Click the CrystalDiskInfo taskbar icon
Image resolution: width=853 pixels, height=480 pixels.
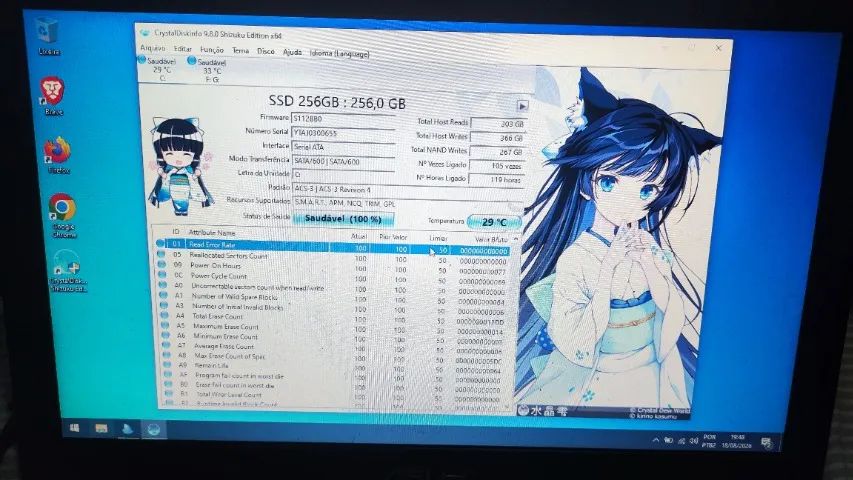click(x=153, y=429)
